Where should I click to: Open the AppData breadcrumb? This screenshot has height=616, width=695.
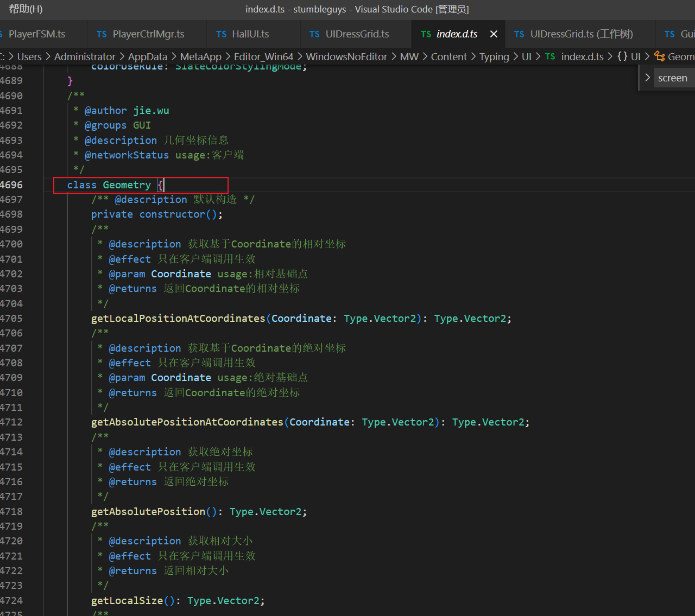click(x=148, y=56)
